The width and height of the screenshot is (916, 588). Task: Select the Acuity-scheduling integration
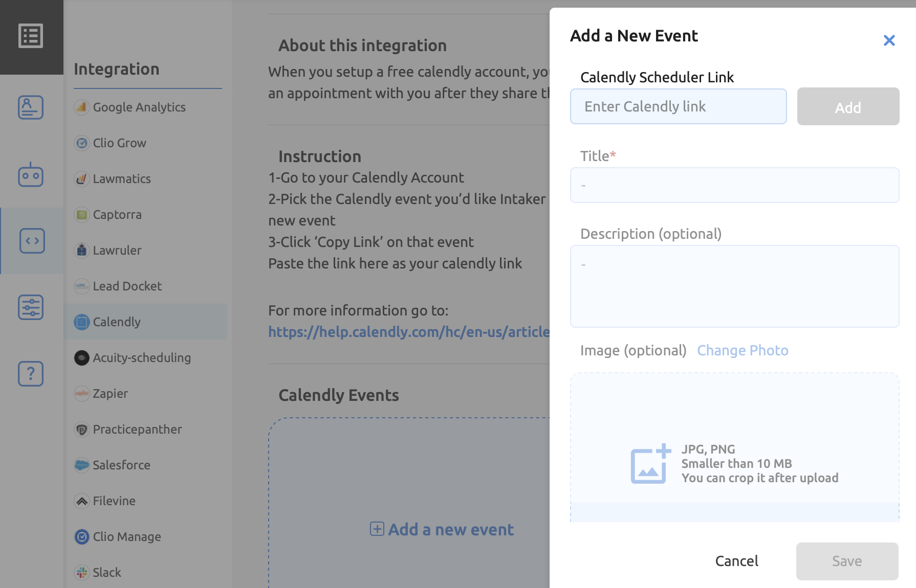pos(141,358)
